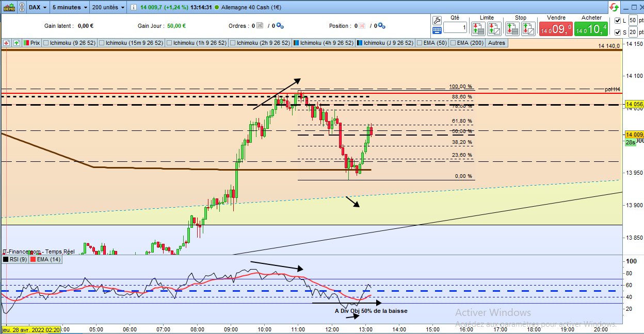Uncheck the S stop checkbox
The height and width of the screenshot is (334, 644).
point(618,32)
